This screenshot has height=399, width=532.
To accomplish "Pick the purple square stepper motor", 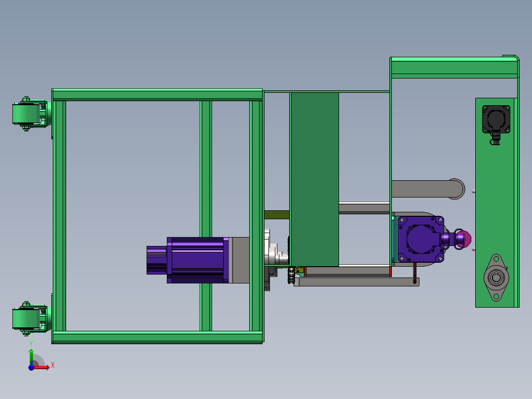I will point(420,239).
